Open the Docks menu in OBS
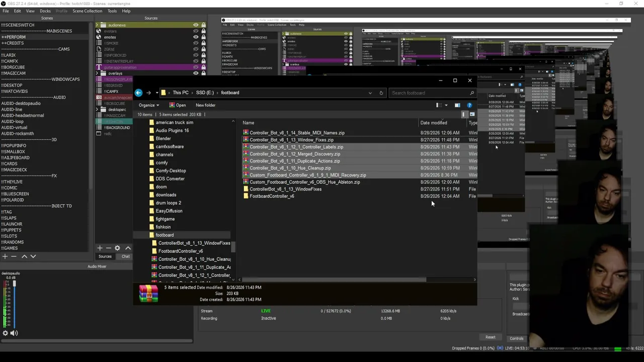Viewport: 644px width, 362px height. [x=45, y=11]
